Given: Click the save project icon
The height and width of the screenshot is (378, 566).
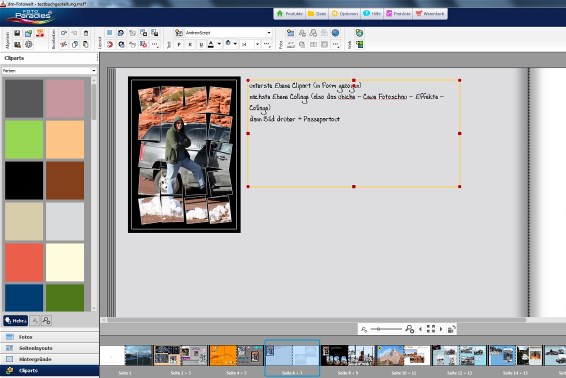Looking at the screenshot, I should click(x=17, y=33).
